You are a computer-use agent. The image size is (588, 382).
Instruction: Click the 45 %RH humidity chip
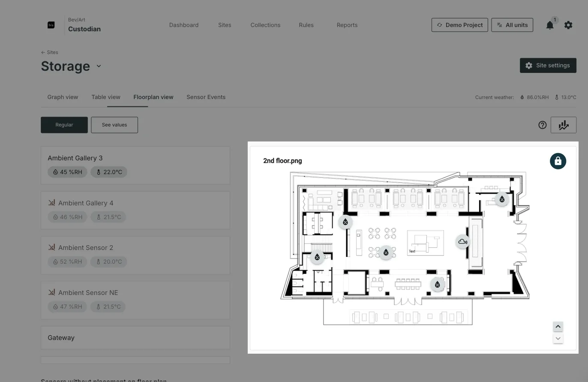pyautogui.click(x=67, y=172)
